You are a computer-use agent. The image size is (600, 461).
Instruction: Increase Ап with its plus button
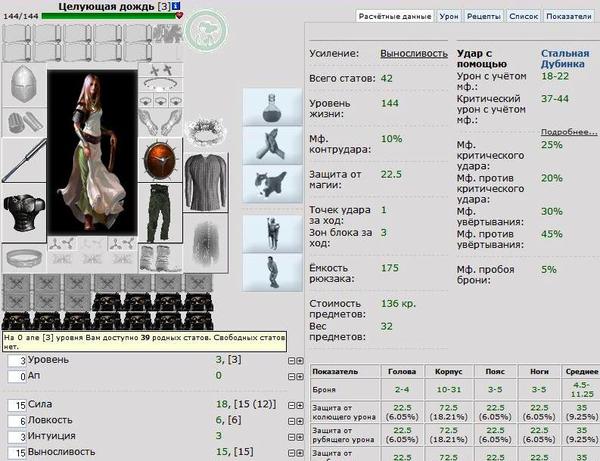(300, 377)
